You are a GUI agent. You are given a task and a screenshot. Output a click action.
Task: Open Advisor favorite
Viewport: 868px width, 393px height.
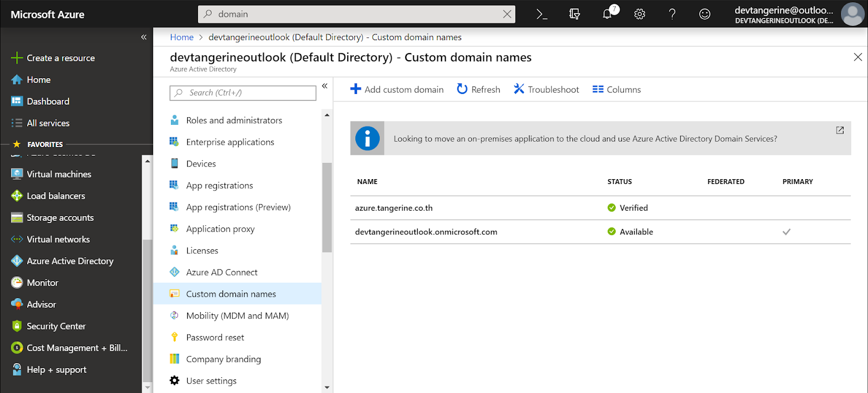coord(34,305)
